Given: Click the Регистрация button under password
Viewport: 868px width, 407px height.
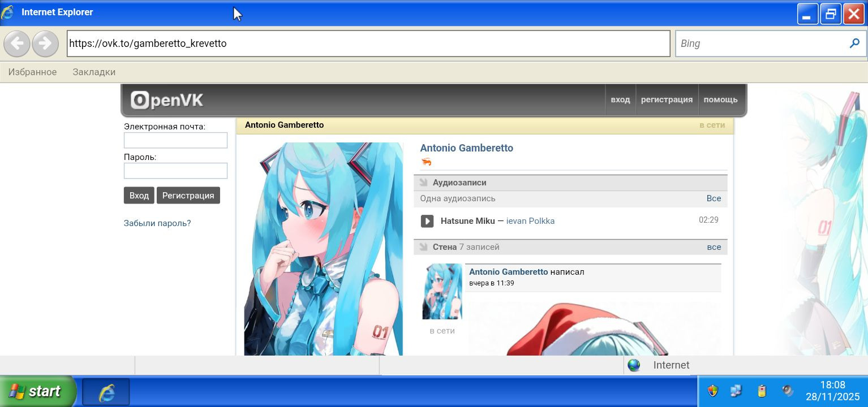Looking at the screenshot, I should pyautogui.click(x=188, y=196).
